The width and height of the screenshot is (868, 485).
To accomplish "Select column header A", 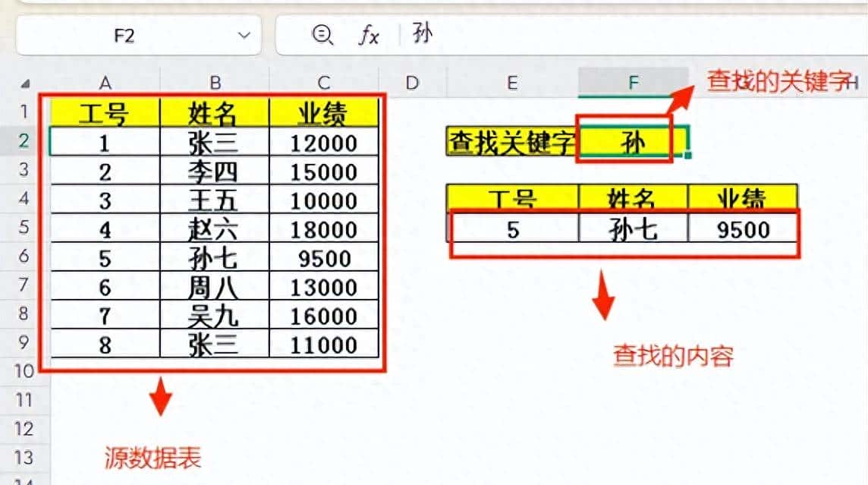I will 105,82.
